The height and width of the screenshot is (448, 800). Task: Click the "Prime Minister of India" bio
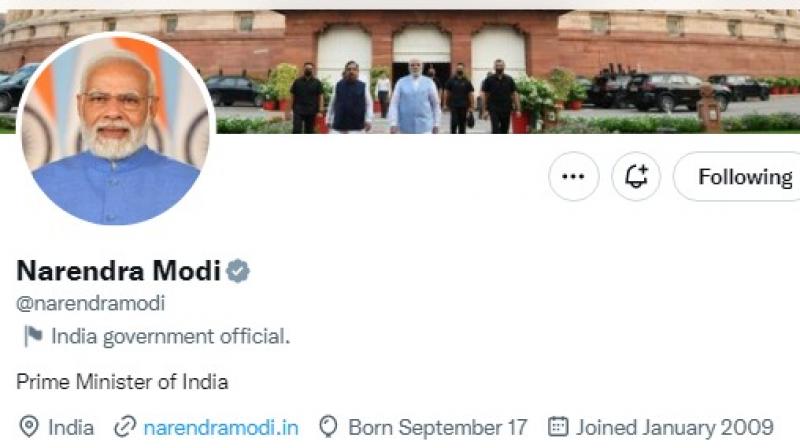point(123,381)
